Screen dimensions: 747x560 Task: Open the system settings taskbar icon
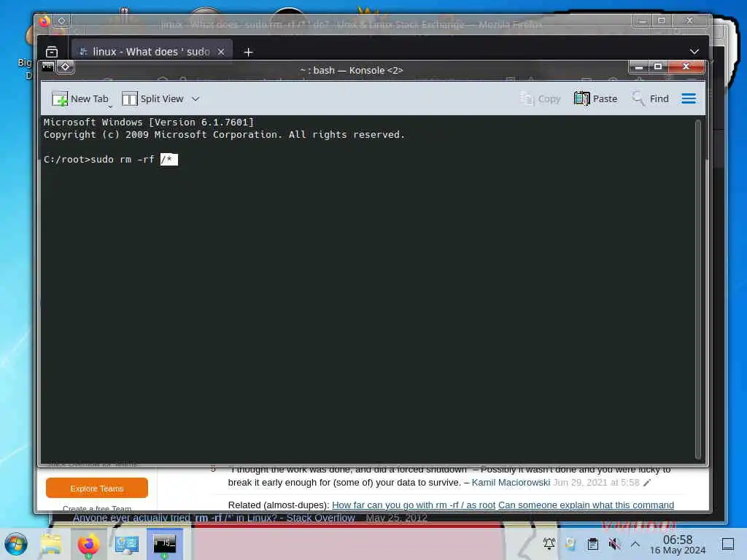pos(126,544)
